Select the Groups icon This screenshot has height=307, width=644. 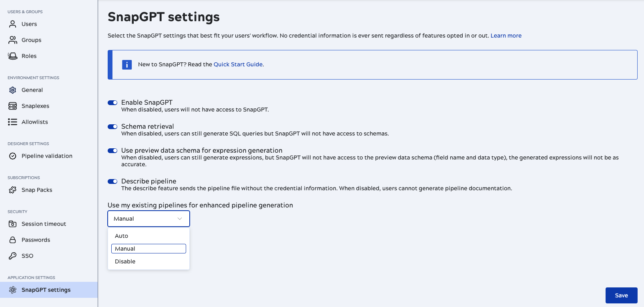click(12, 40)
